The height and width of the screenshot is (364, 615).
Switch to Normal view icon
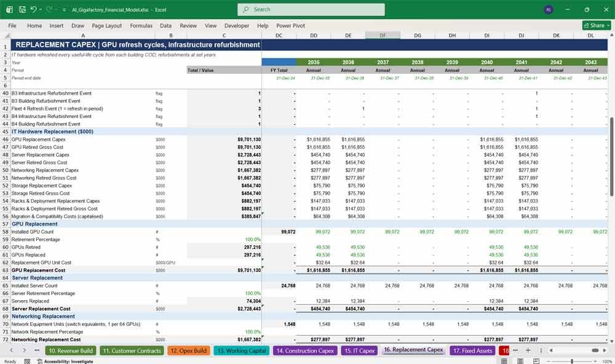[x=504, y=361]
